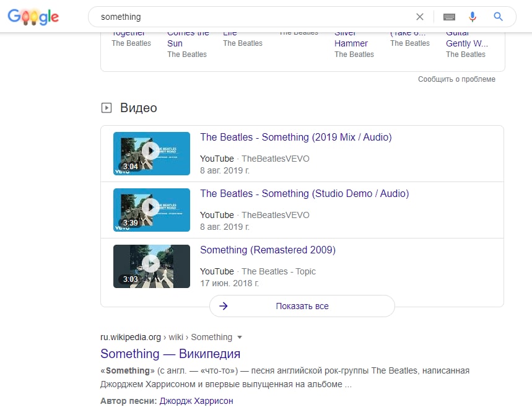The height and width of the screenshot is (420, 532).
Task: Go to the Google logo homepage
Action: [x=33, y=17]
